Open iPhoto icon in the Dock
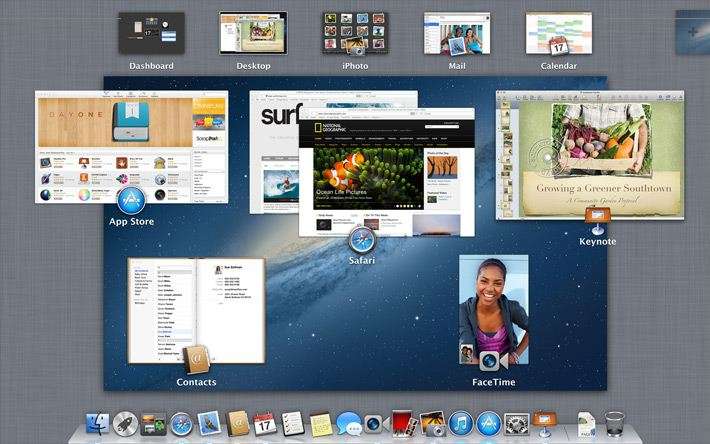 point(432,424)
